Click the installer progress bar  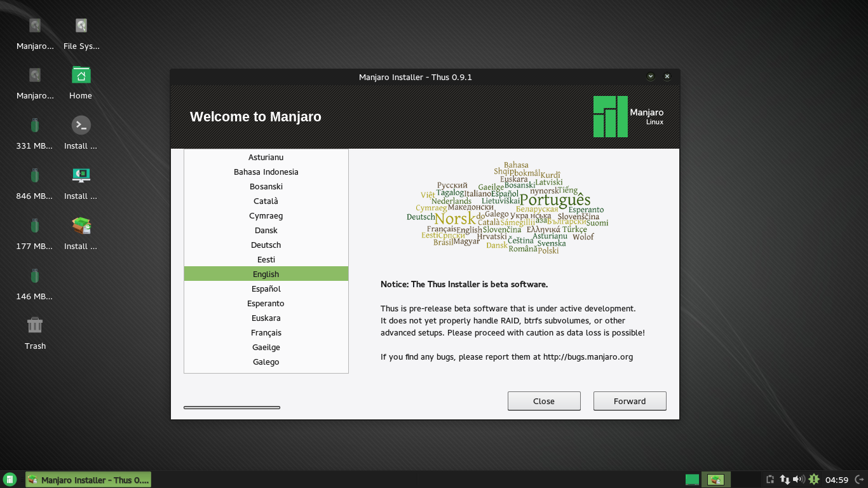click(x=232, y=407)
